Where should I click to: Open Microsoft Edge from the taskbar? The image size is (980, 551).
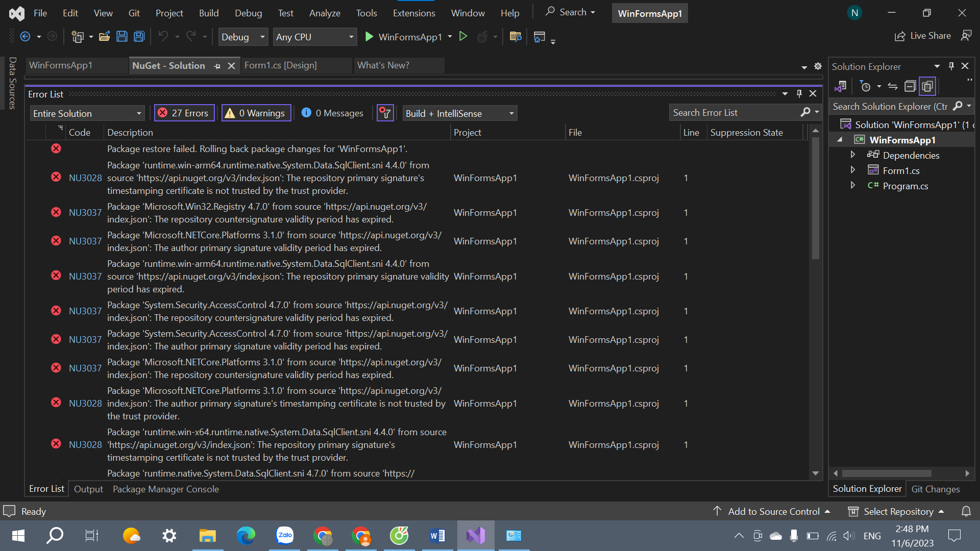point(246,536)
